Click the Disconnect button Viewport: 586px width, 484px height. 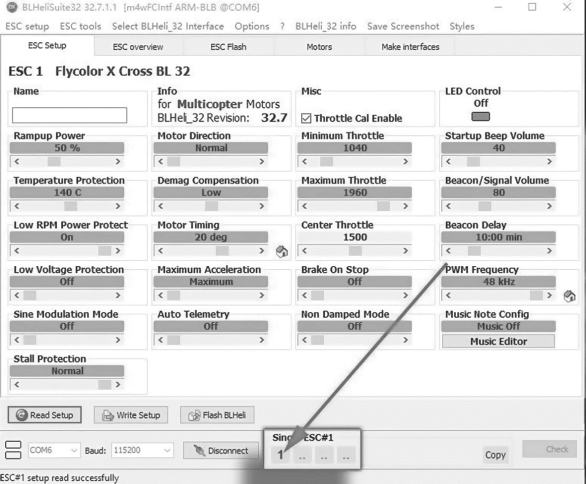pos(221,450)
